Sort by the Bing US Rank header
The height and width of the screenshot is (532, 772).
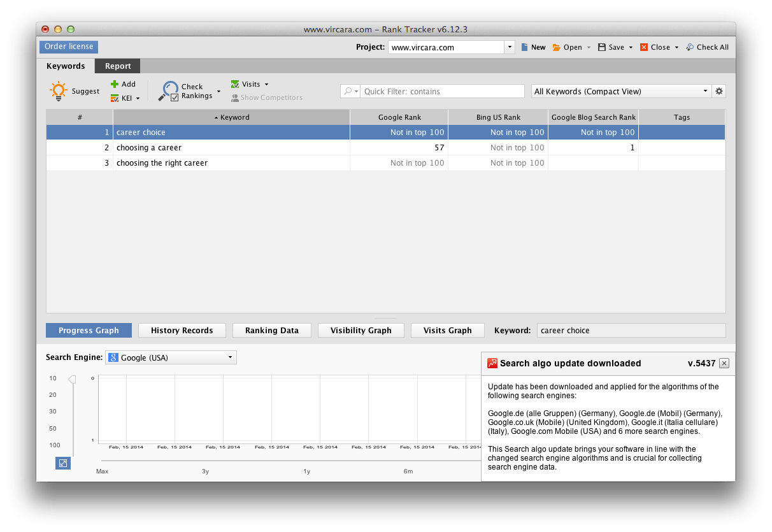click(x=498, y=117)
